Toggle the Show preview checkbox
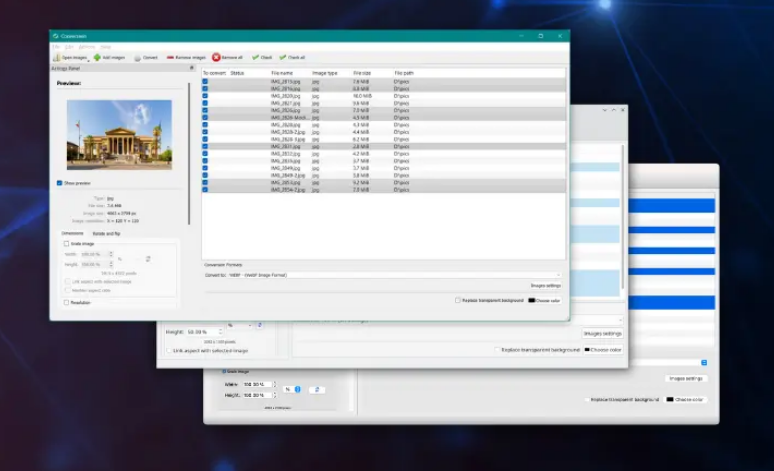 [x=60, y=183]
